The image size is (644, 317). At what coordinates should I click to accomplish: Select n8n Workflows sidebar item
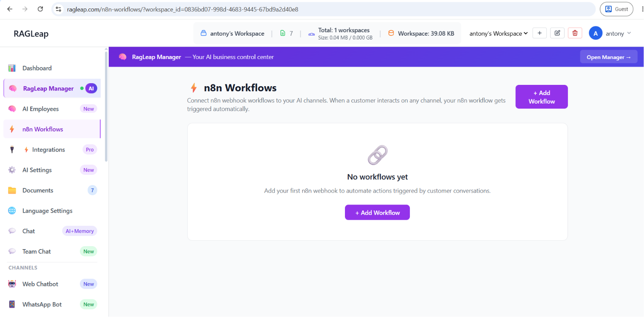point(52,129)
